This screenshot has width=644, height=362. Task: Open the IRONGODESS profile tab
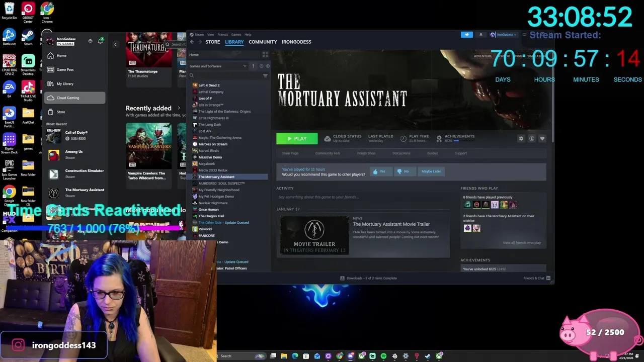coord(296,42)
